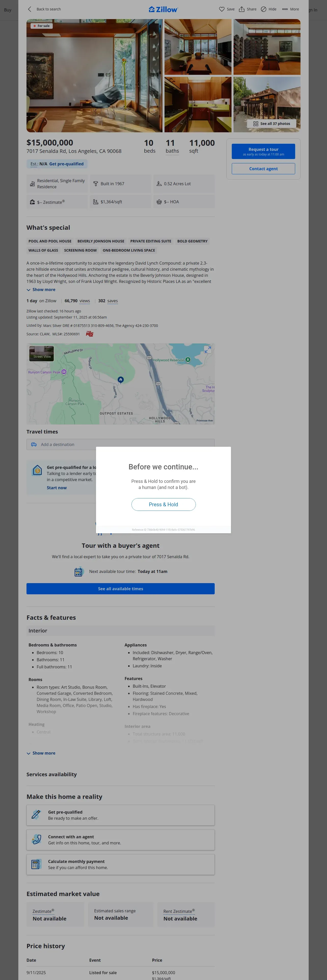Click See all 37 photos

(x=272, y=124)
